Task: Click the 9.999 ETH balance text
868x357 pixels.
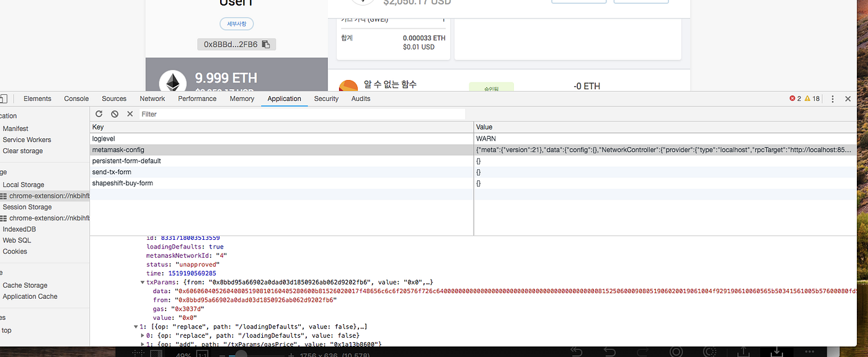Action: pyautogui.click(x=226, y=78)
